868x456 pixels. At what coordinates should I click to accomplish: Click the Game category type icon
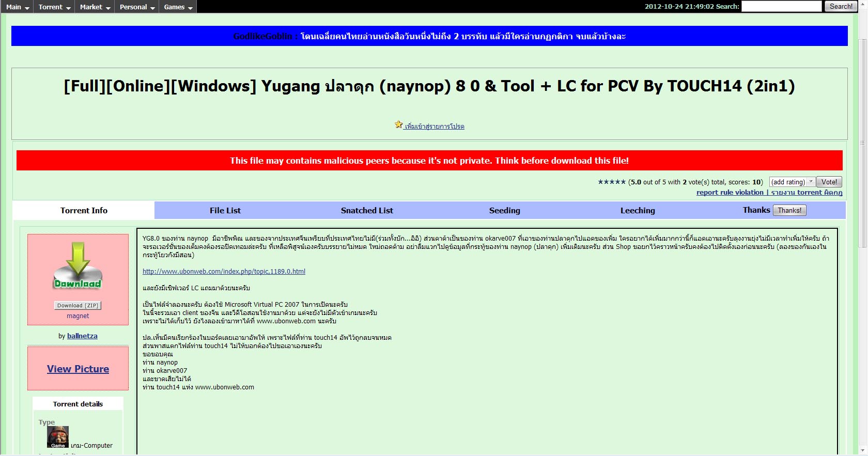pos(58,437)
